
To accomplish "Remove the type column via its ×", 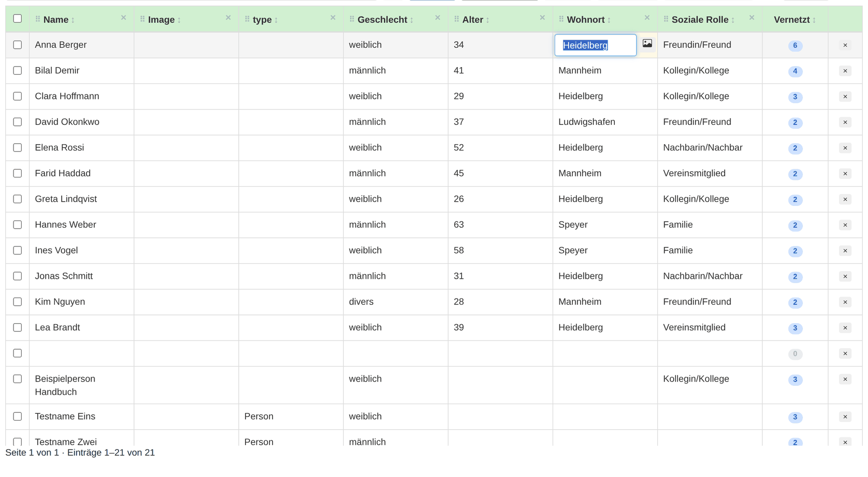I will tap(333, 18).
